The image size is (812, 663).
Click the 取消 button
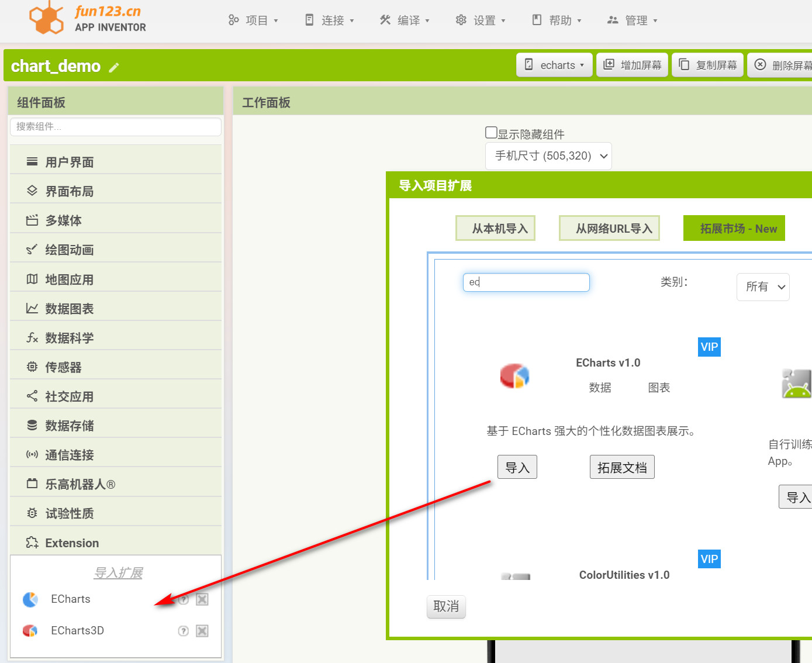pyautogui.click(x=446, y=606)
